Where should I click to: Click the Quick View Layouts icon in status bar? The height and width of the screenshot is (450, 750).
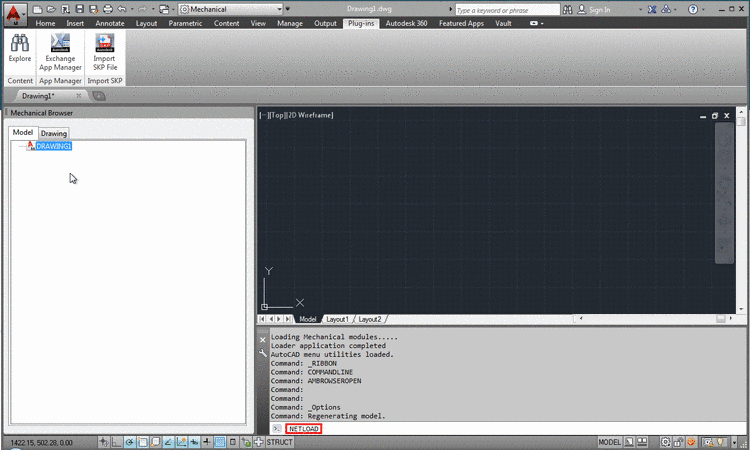629,442
